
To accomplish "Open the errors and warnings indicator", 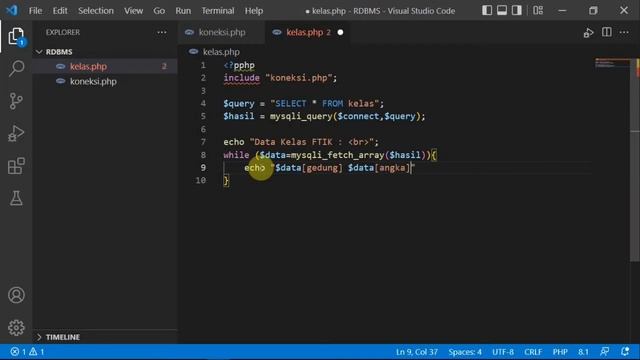I will click(x=27, y=352).
